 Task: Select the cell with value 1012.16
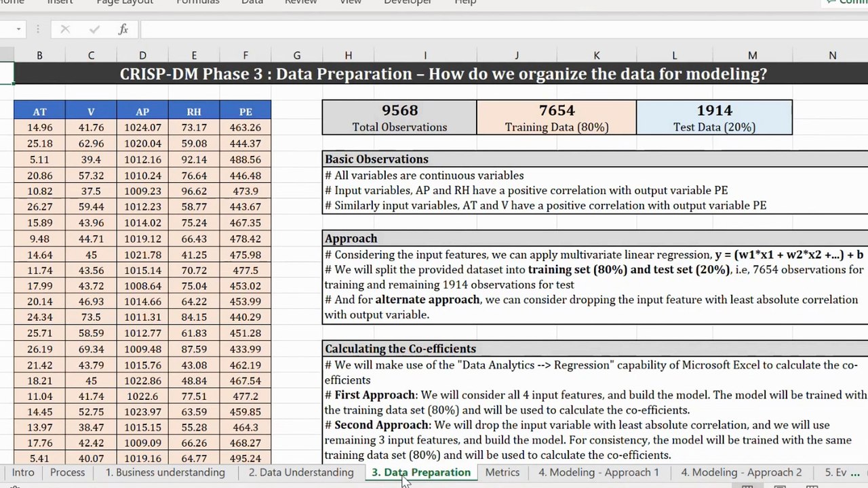142,160
